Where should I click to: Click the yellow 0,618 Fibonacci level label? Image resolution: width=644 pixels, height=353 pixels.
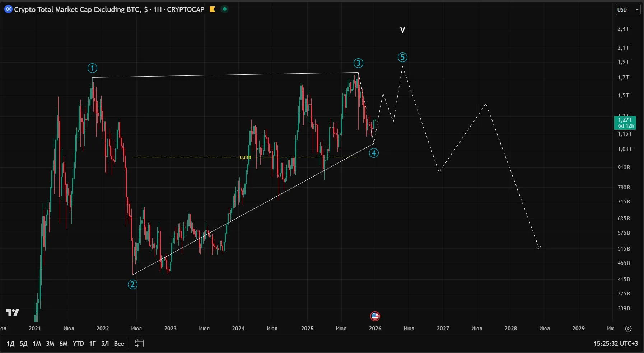[246, 157]
